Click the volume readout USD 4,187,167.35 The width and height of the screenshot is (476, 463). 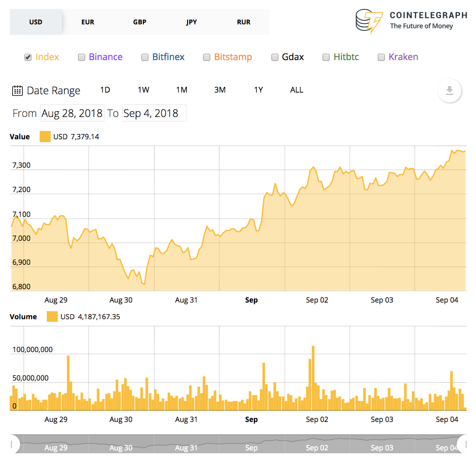point(90,317)
